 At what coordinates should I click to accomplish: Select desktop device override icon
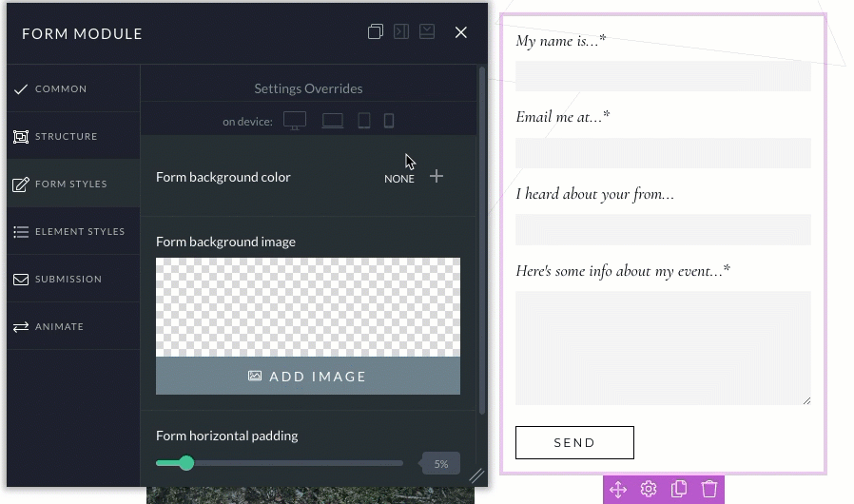pyautogui.click(x=295, y=121)
